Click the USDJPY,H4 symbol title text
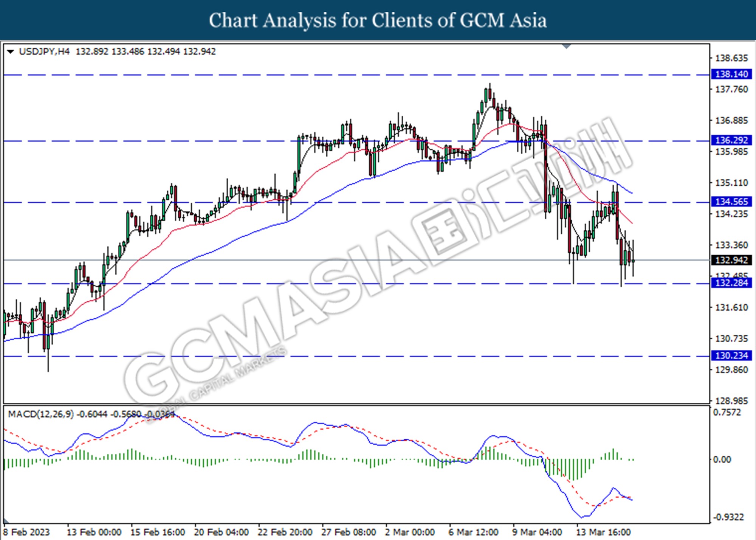 point(44,51)
